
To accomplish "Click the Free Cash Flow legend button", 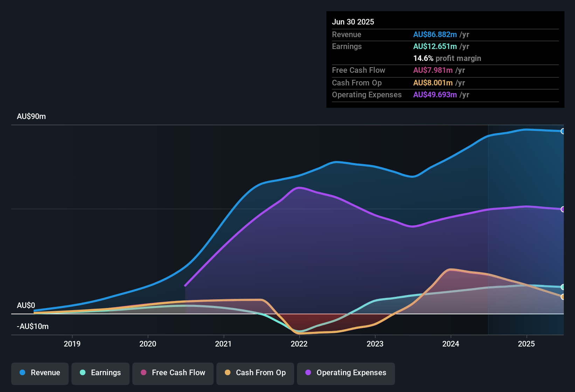I will pos(173,373).
